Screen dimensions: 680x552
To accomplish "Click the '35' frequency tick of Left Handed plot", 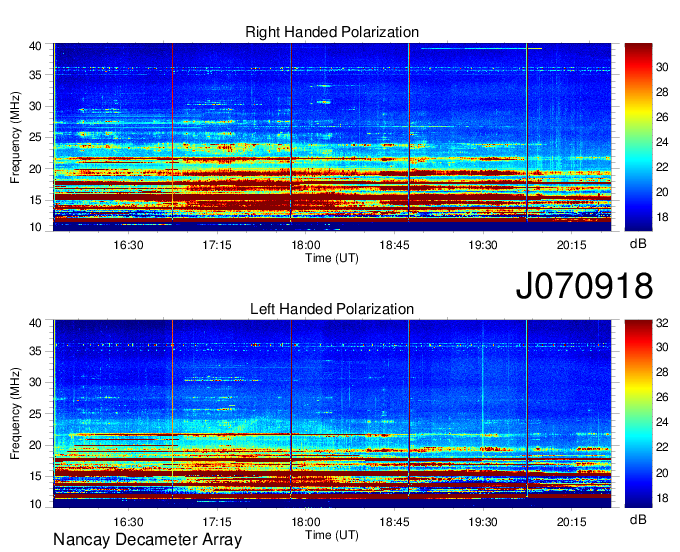I will (35, 351).
